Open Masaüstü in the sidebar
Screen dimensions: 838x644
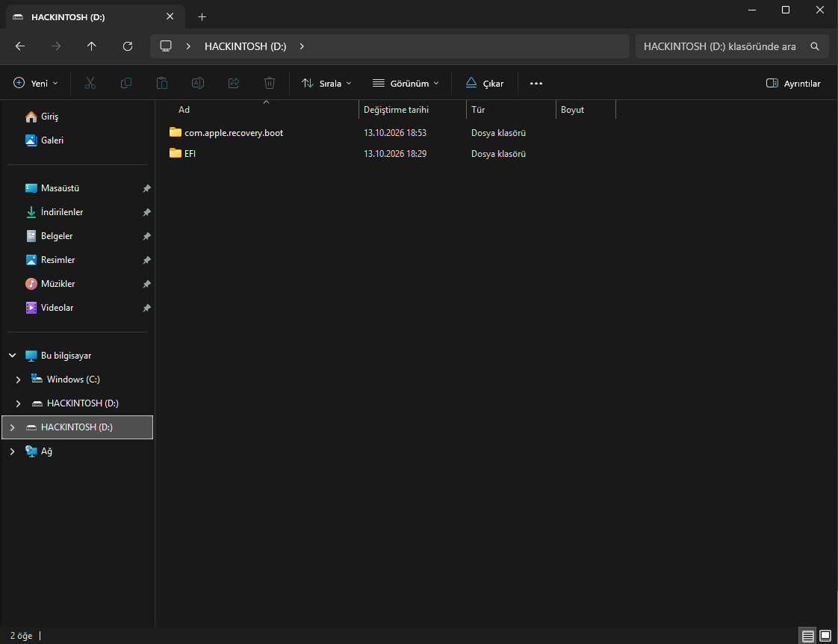tap(78, 188)
